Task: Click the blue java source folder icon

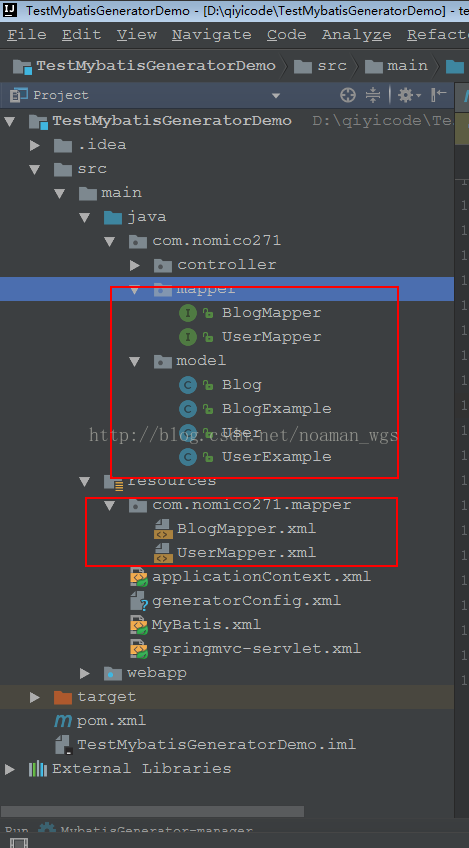Action: click(x=113, y=217)
